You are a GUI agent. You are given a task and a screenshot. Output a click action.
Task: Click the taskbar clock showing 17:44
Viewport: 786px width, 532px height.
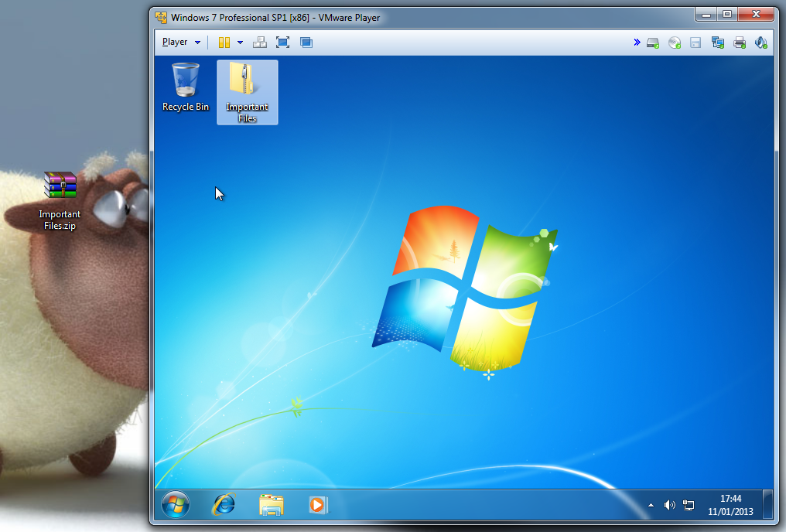click(730, 505)
